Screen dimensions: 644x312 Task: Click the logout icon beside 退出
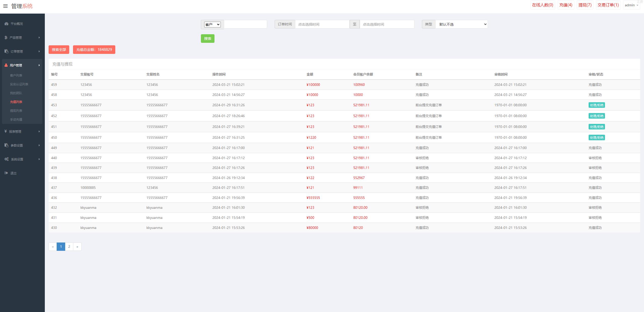(x=6, y=173)
